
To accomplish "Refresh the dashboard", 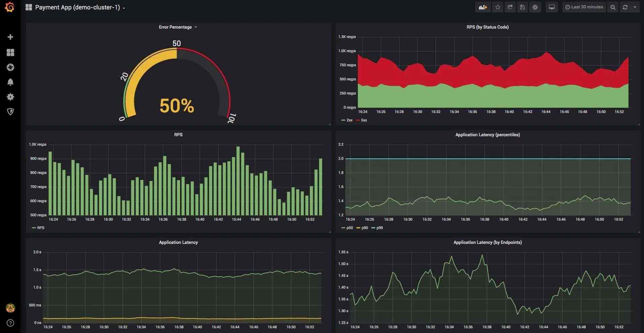I will (x=625, y=7).
